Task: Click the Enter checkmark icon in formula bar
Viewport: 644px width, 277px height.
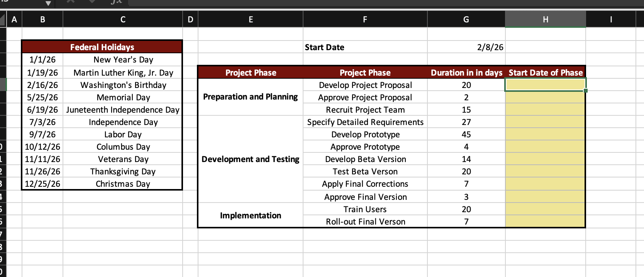Action: point(92,2)
